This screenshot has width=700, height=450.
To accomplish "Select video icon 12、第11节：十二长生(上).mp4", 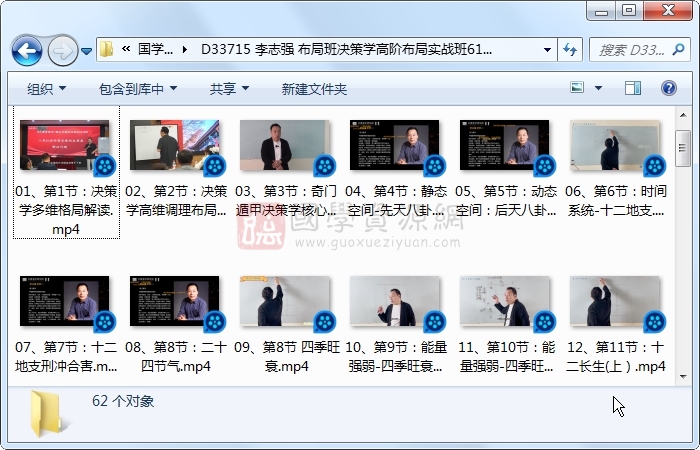I will click(x=617, y=303).
